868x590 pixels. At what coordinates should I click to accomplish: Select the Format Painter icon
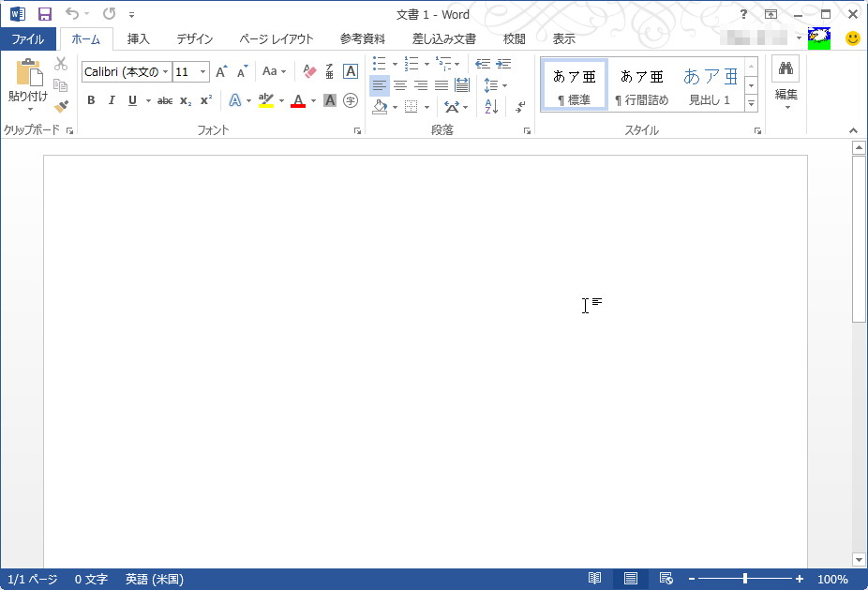coord(59,105)
